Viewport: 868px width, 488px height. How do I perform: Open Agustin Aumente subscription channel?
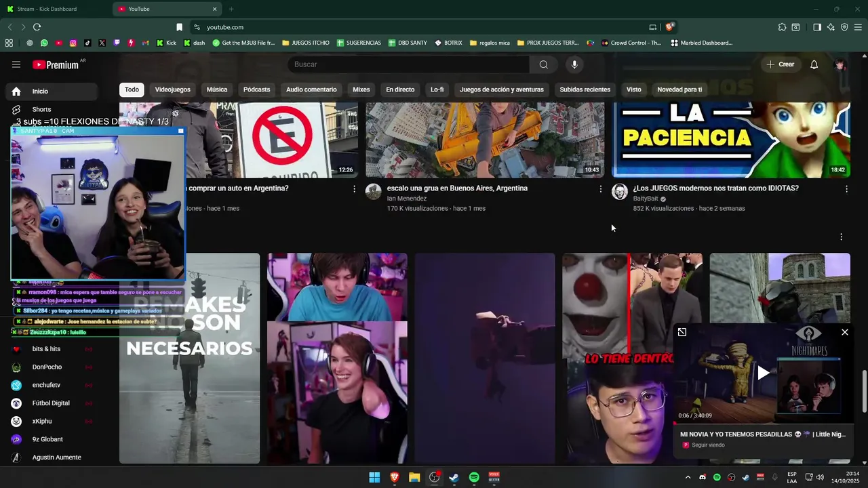56,457
